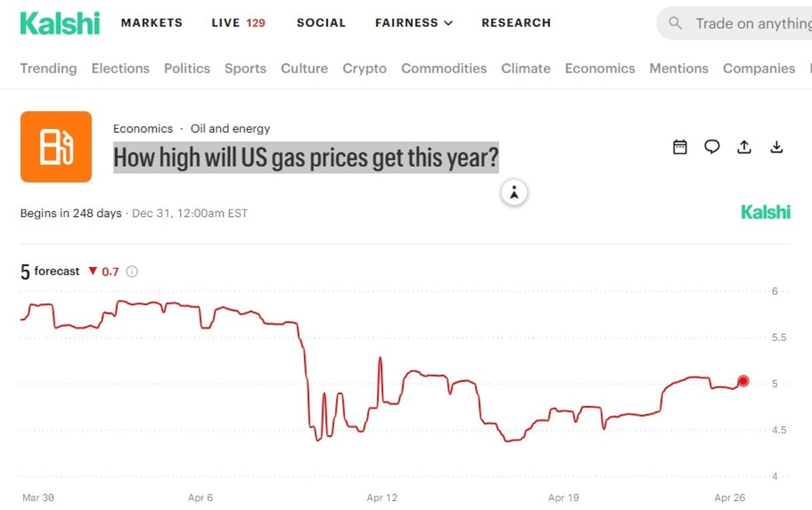The width and height of the screenshot is (812, 510).
Task: Open the Oil and energy breadcrumb link
Action: pyautogui.click(x=231, y=129)
